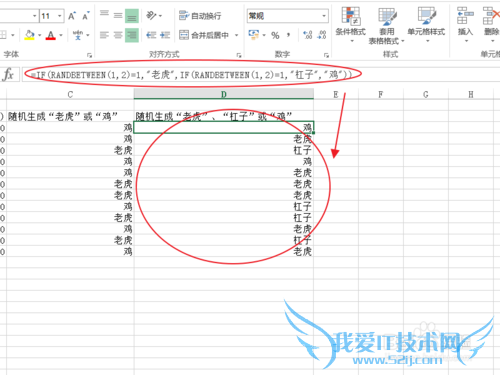Screen dimensions: 500x375
Task: Expand the fill color palette arrow
Action: pos(39,35)
